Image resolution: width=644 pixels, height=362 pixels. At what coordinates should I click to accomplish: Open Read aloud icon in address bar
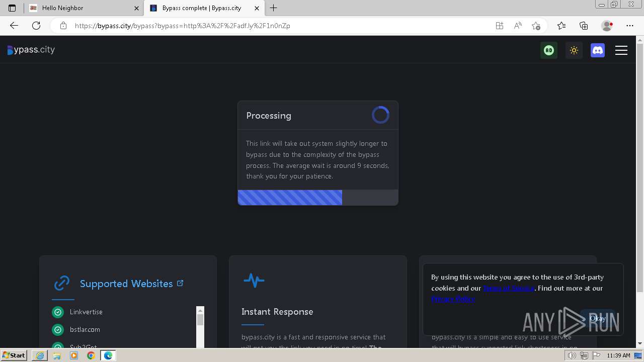point(518,26)
